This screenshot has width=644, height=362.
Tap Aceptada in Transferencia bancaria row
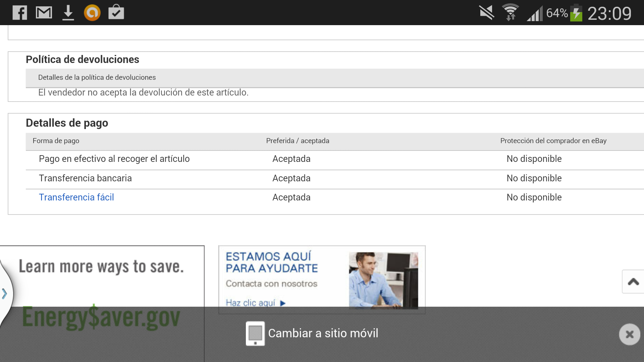pos(291,178)
